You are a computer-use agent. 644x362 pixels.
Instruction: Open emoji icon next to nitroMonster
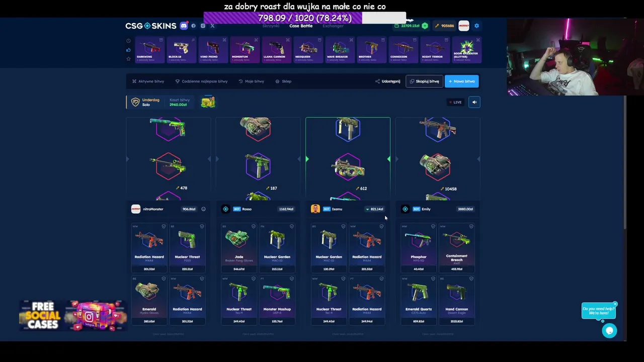203,209
